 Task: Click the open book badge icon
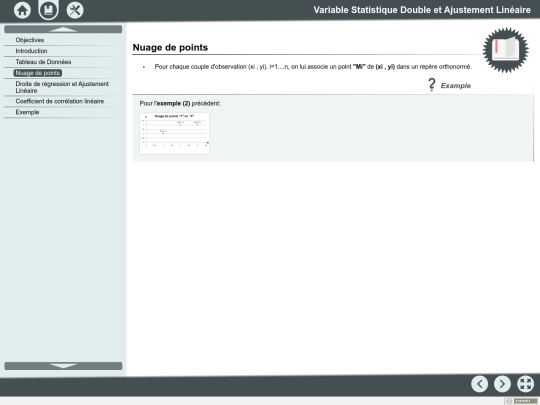coord(506,50)
